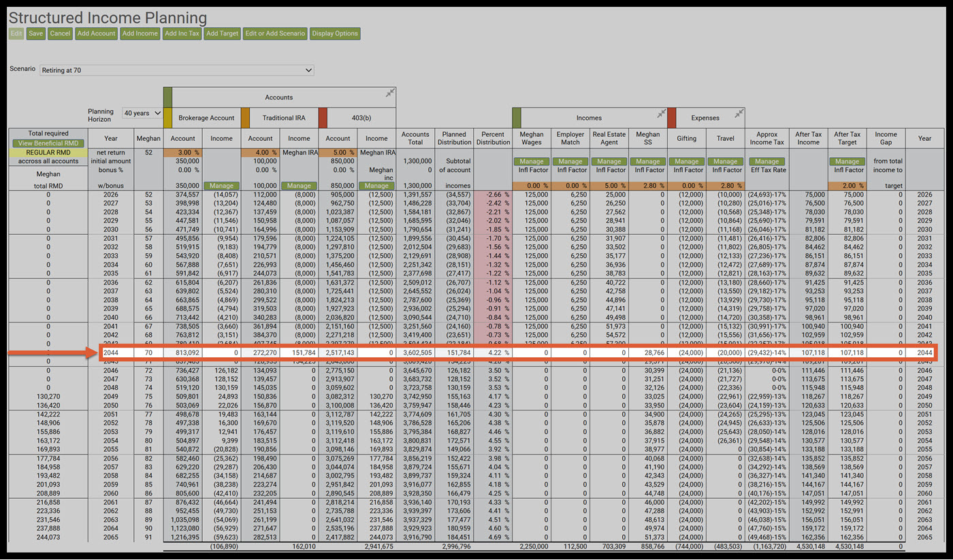This screenshot has height=560, width=953.
Task: Click Manage under Brokerage Account Income
Action: tap(221, 186)
